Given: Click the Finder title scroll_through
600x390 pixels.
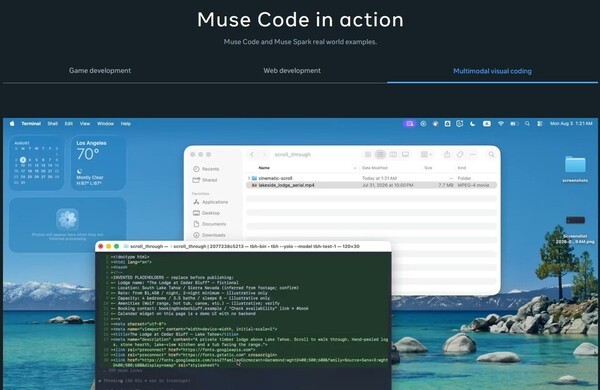Looking at the screenshot, I should click(x=293, y=155).
